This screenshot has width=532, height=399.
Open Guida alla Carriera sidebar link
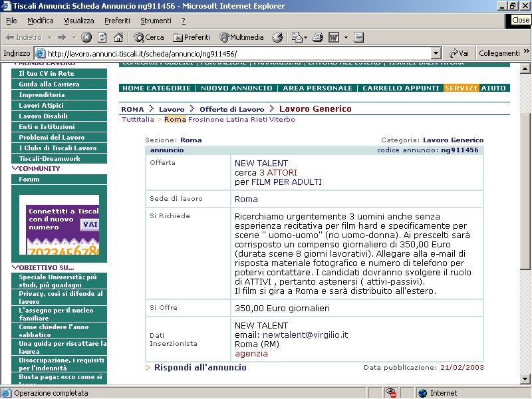59,84
